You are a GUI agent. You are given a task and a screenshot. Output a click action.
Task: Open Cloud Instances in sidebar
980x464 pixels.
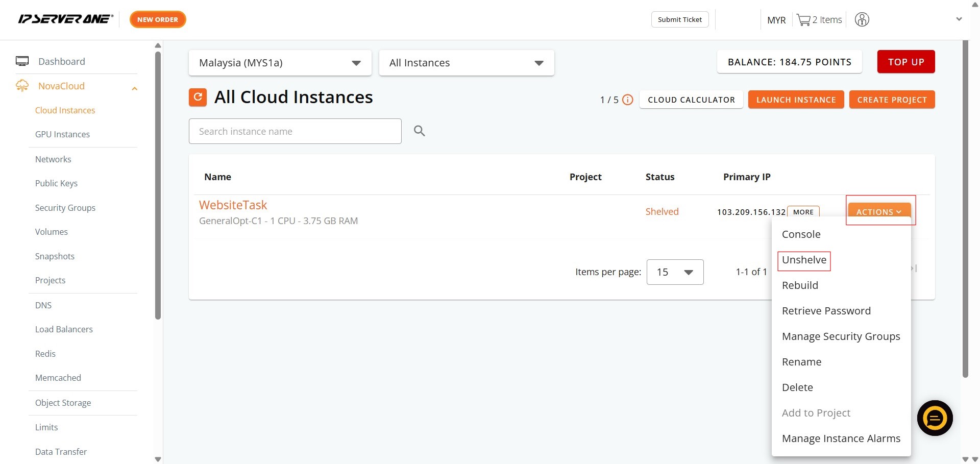[x=65, y=110]
